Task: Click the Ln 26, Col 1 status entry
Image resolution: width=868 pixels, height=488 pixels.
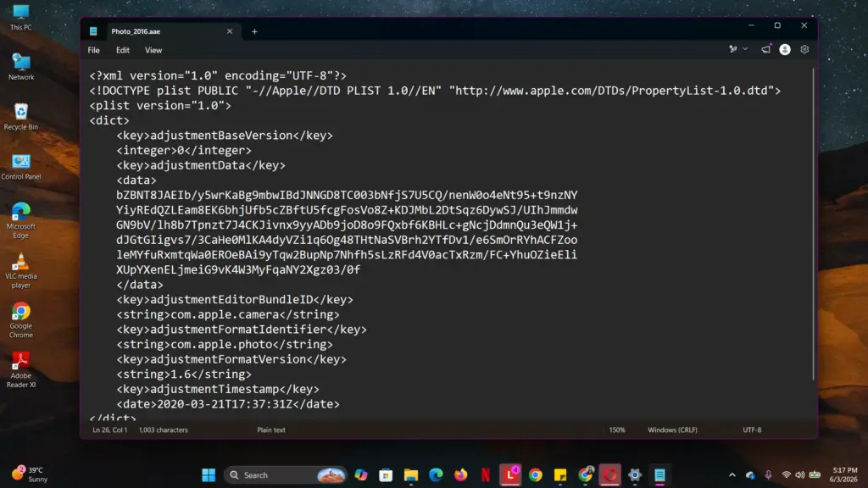Action: click(x=109, y=430)
